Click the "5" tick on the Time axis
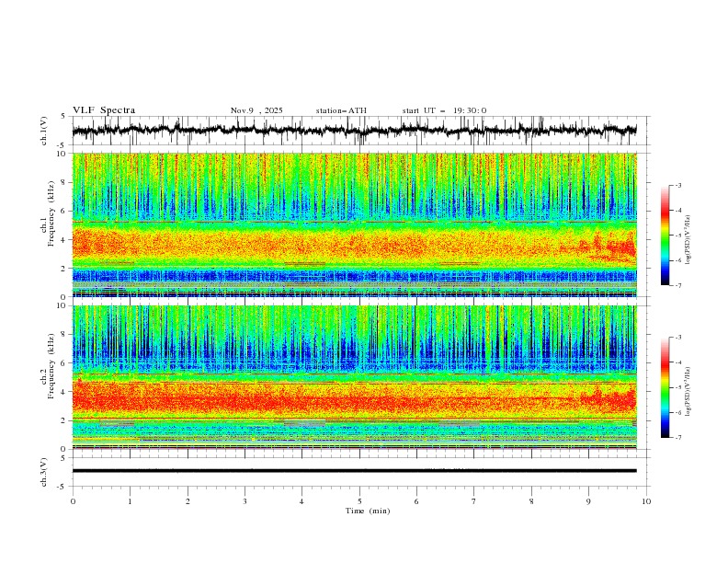The image size is (728, 563). [359, 501]
